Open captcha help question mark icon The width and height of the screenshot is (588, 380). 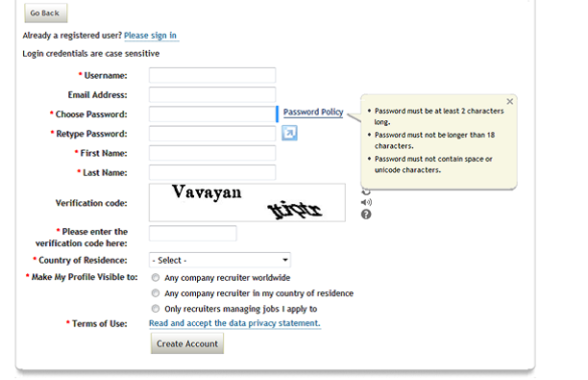pyautogui.click(x=366, y=215)
